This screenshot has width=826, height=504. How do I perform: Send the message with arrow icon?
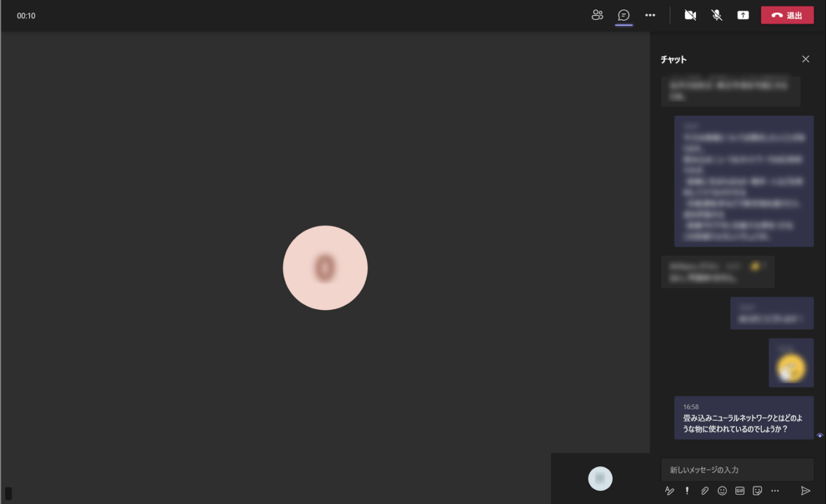coord(805,491)
